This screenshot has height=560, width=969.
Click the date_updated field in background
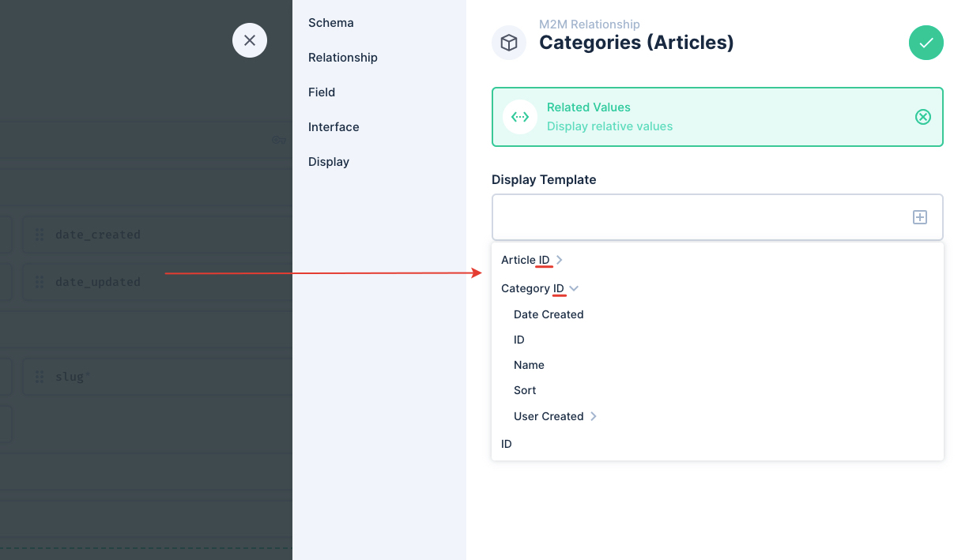click(x=157, y=282)
